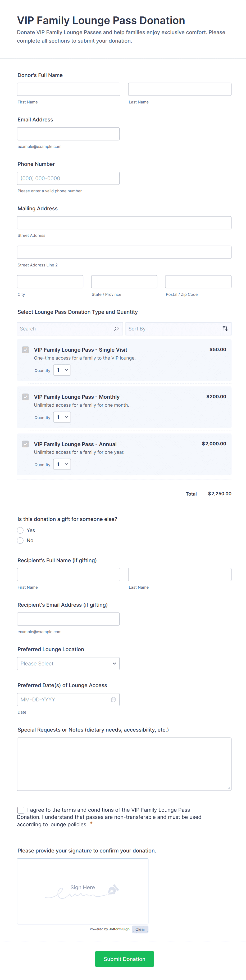The height and width of the screenshot is (980, 246).
Task: Uncheck the Annual lounge pass option
Action: (x=25, y=444)
